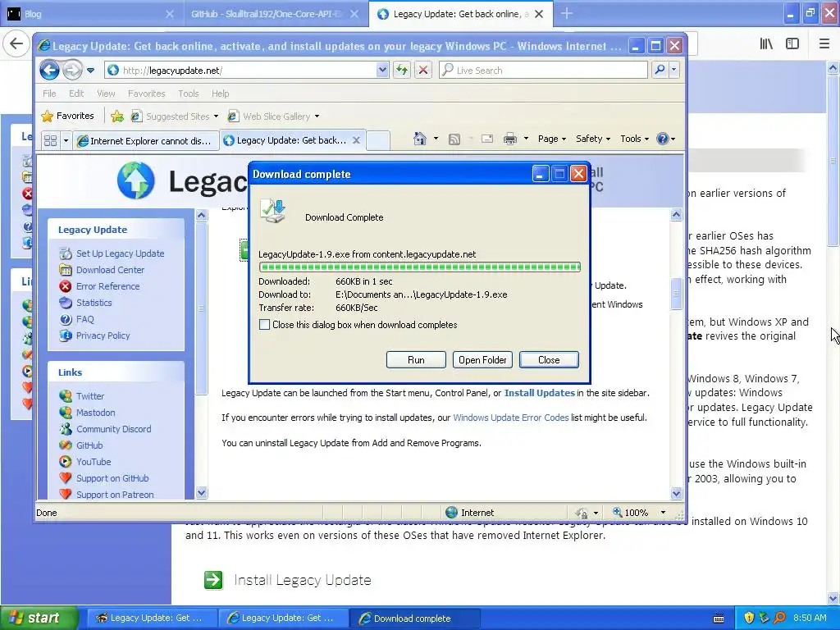The image size is (840, 630).
Task: Click the zoom magnifier in IE status bar
Action: 617,512
